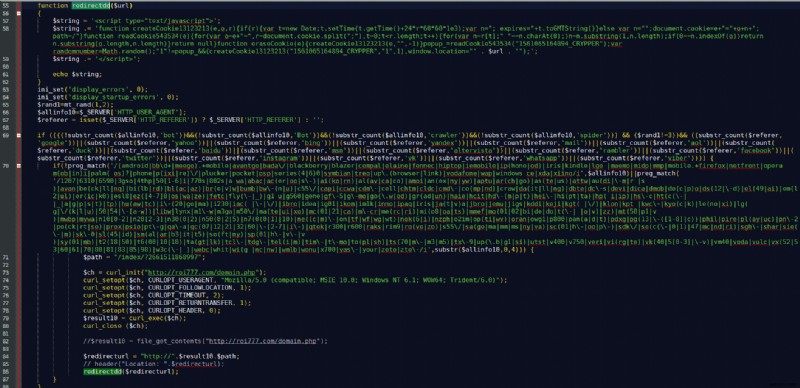This screenshot has height=388, width=800.
Task: Click CURLOPT_RETURNTRANSFER constant
Action: (190, 303)
